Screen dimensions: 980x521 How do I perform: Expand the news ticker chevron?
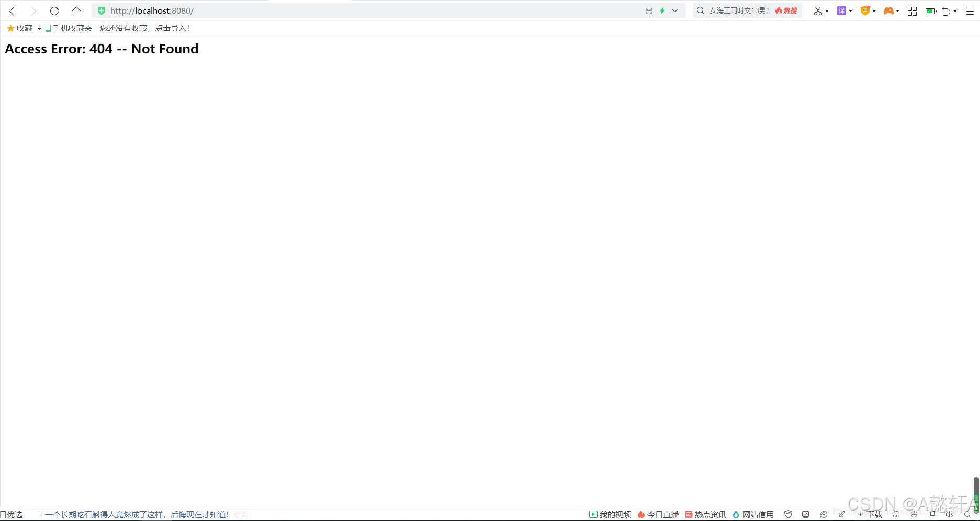coord(40,515)
